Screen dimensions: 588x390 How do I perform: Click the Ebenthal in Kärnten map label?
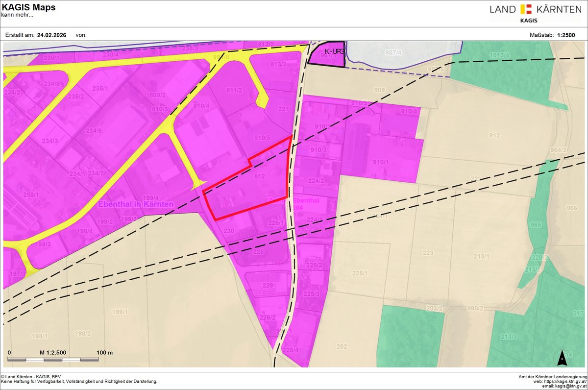(136, 204)
